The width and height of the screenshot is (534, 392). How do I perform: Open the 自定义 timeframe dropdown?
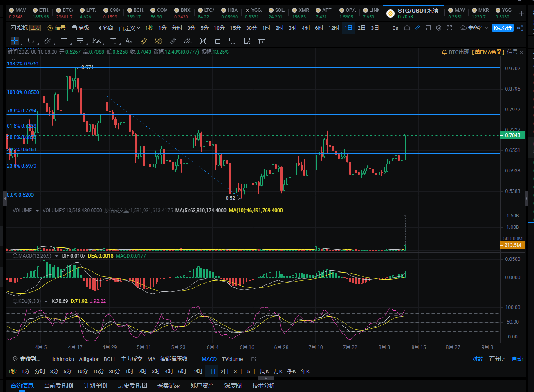coord(129,28)
